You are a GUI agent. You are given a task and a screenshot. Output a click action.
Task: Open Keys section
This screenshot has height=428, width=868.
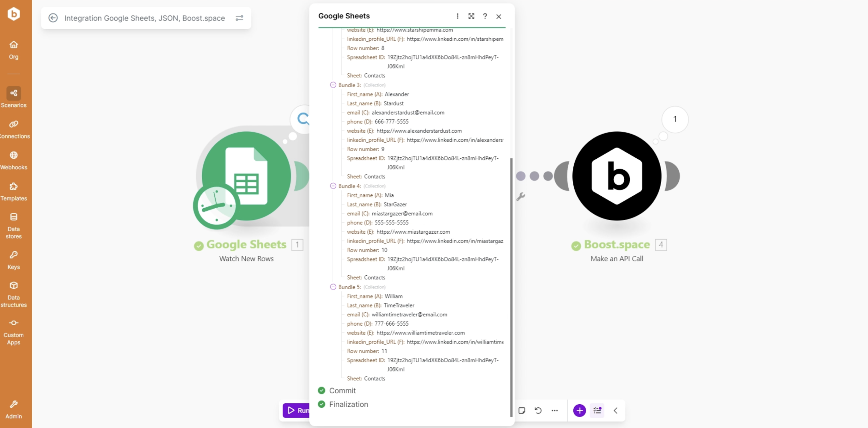tap(14, 260)
